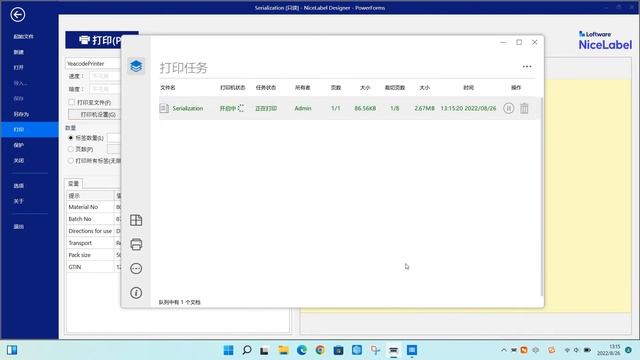Click the 速度 speed input field
This screenshot has height=360, width=640.
click(x=105, y=76)
